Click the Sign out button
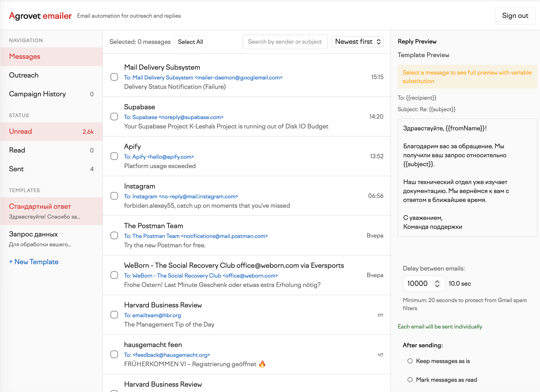 coord(515,16)
